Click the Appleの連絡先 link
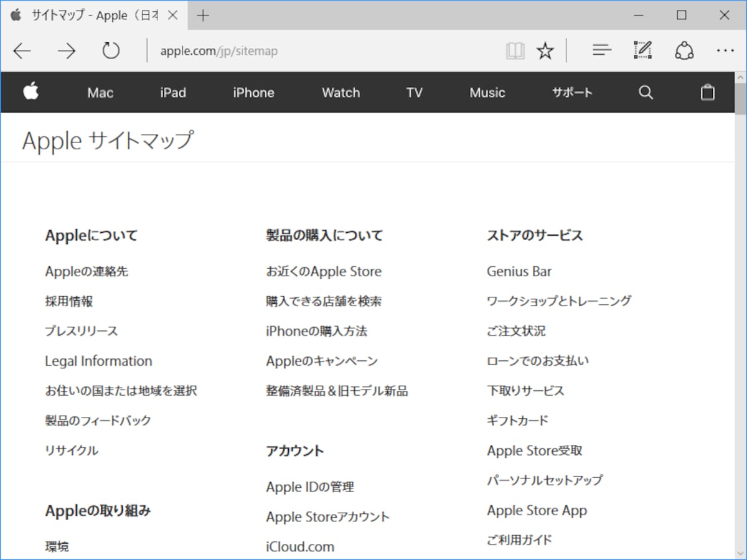Viewport: 747px width, 560px height. (x=87, y=271)
